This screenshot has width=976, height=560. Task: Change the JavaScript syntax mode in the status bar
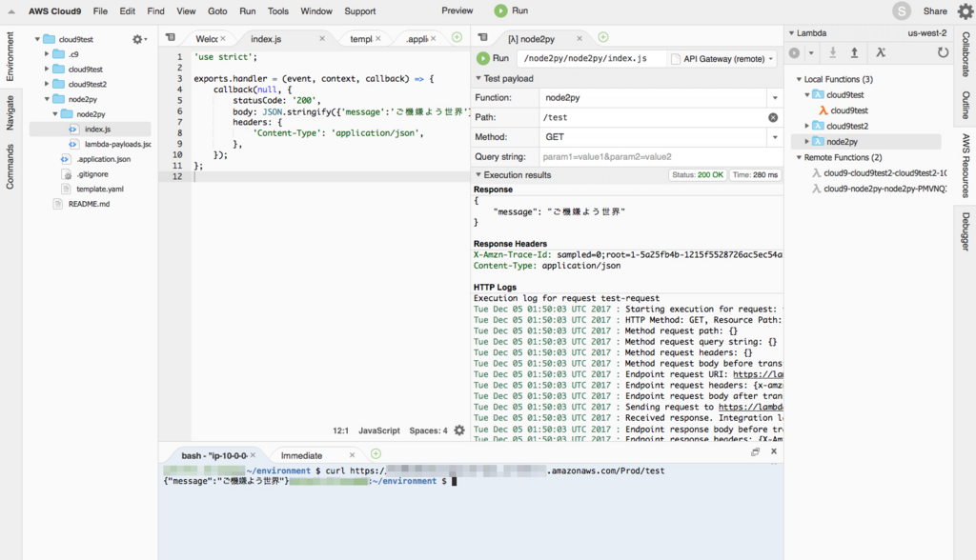pyautogui.click(x=379, y=430)
